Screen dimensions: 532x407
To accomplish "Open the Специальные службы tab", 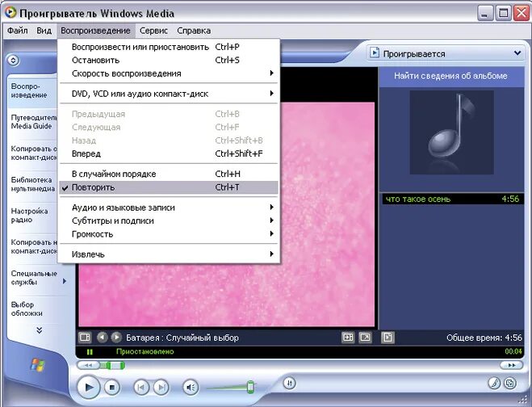I will [34, 278].
